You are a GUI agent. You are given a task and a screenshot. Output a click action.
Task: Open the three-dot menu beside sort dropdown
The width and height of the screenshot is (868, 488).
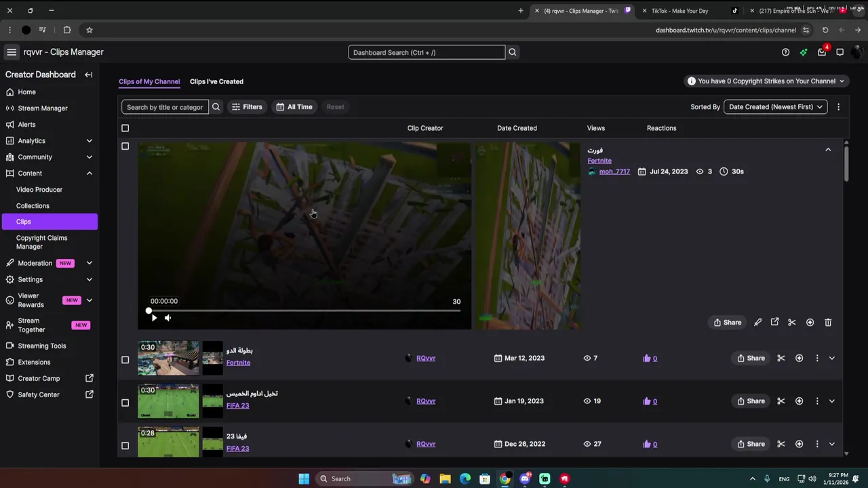click(x=838, y=107)
